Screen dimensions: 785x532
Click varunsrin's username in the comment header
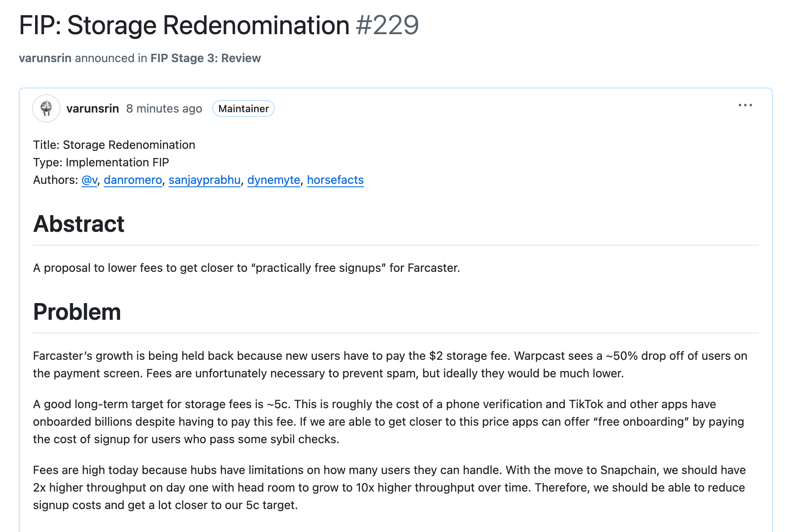point(93,108)
